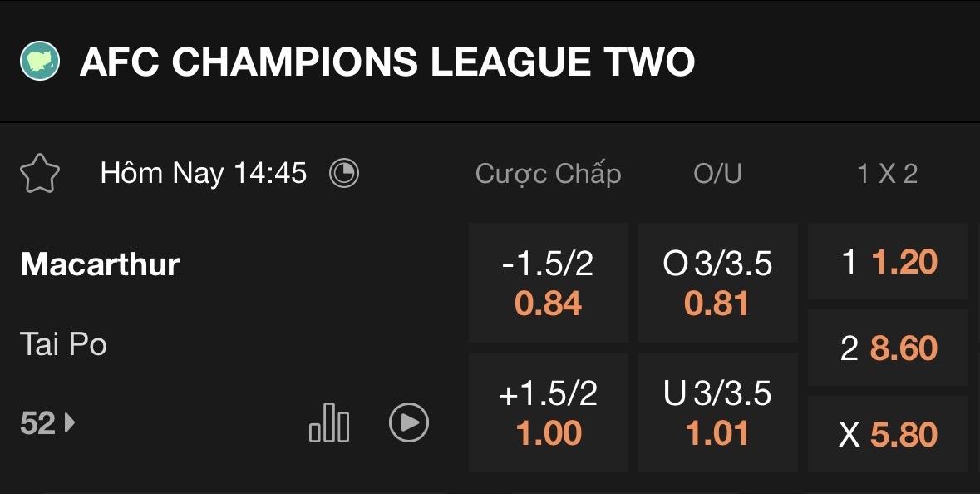Toggle the favorite star for this match

click(x=40, y=174)
